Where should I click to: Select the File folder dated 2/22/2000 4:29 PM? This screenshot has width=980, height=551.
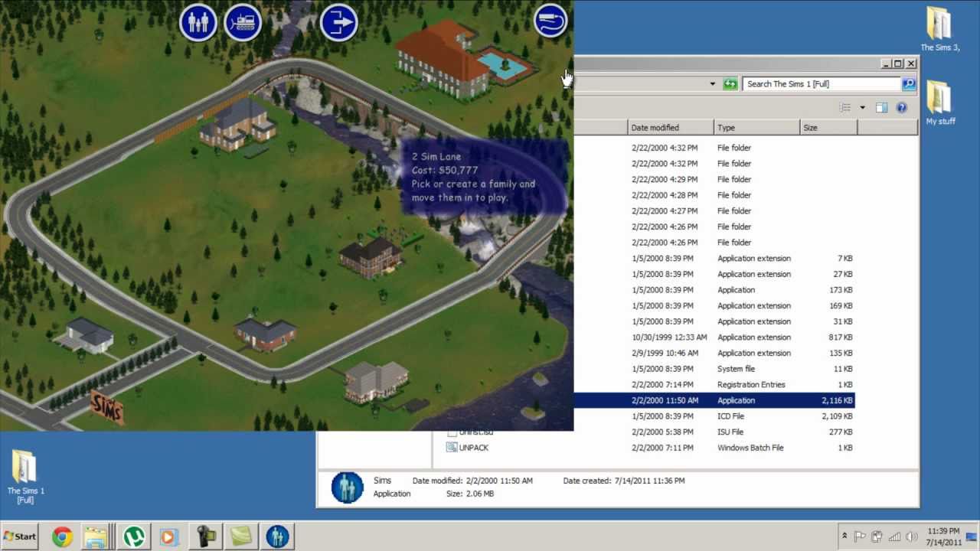pyautogui.click(x=714, y=179)
